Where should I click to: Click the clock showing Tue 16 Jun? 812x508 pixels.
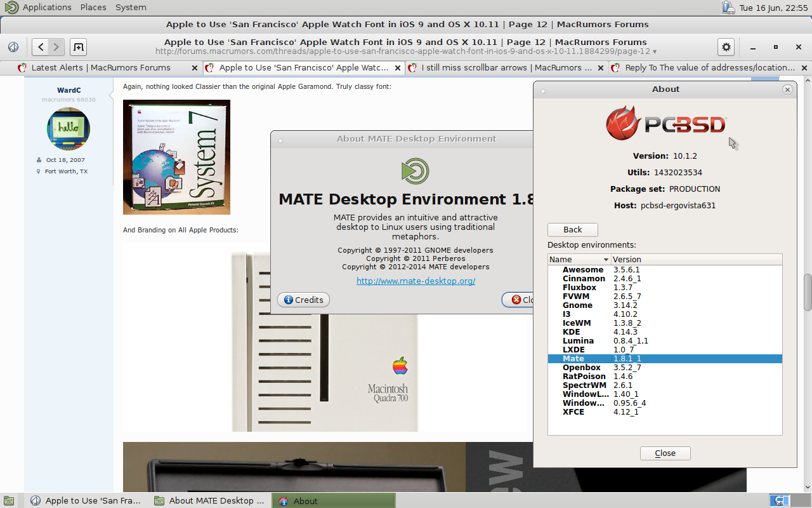coord(773,8)
